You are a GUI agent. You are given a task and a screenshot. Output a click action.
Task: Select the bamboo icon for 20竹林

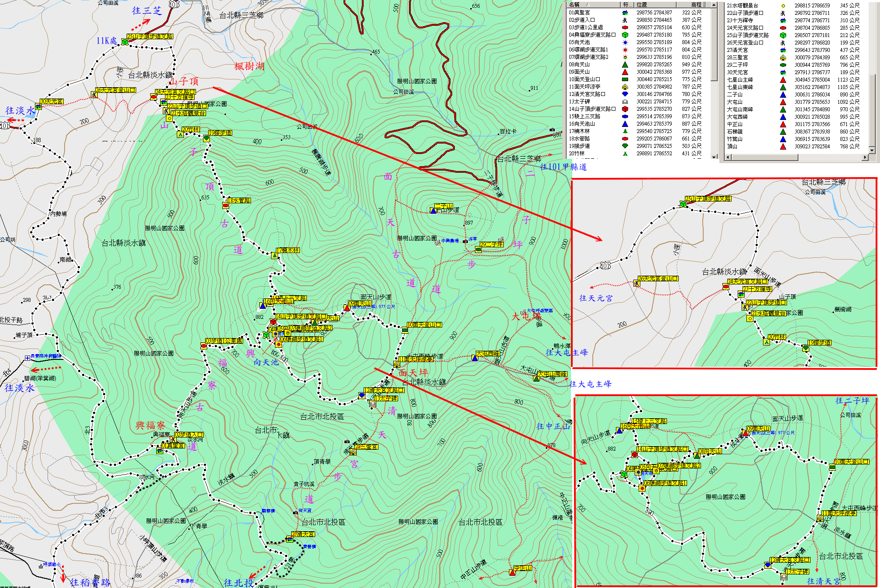(625, 154)
